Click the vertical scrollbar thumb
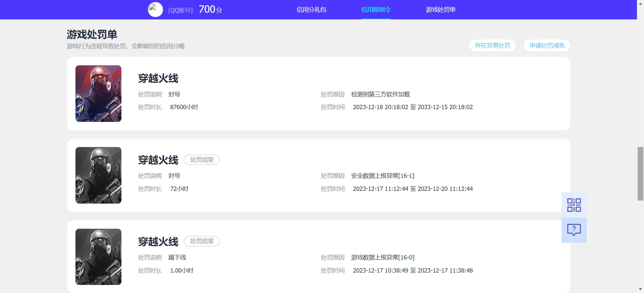Image resolution: width=644 pixels, height=293 pixels. click(x=640, y=173)
